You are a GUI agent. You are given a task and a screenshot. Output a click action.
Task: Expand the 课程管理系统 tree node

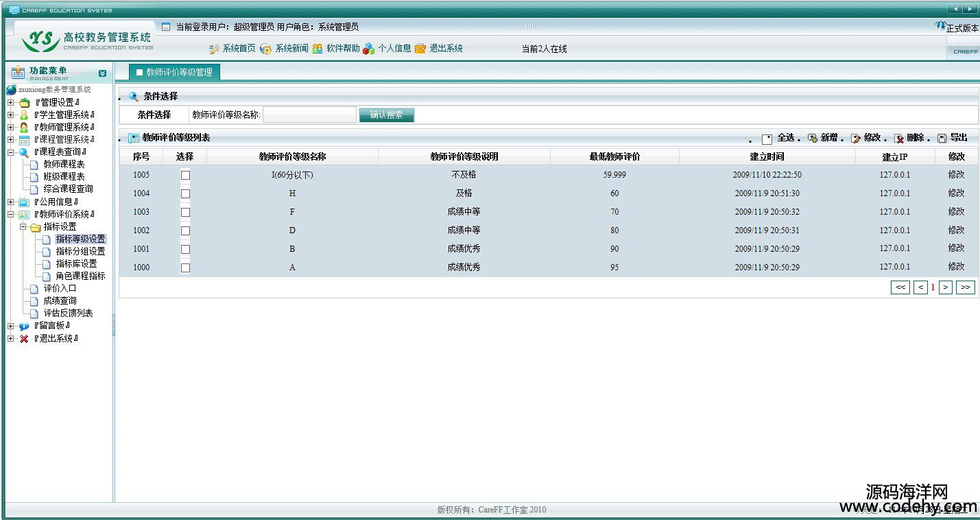pos(11,140)
